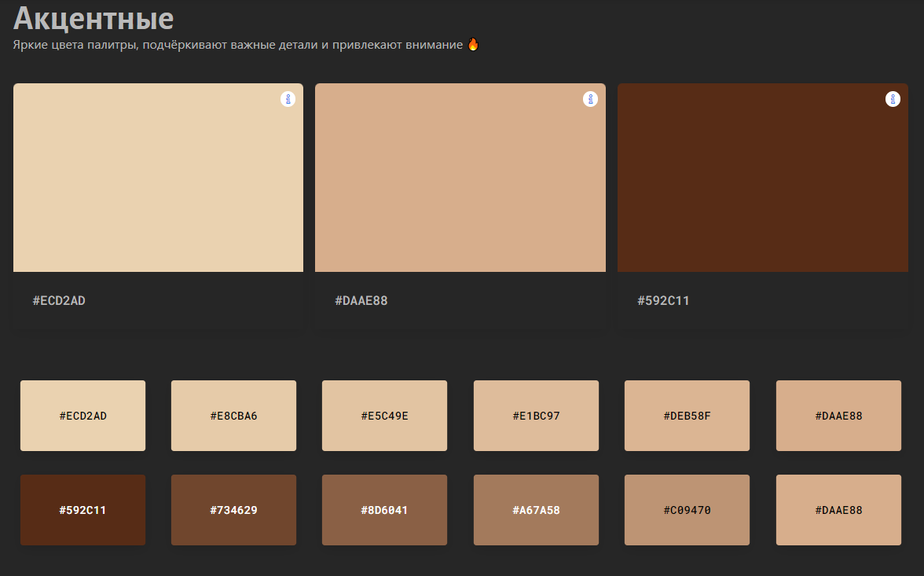Click the small #DEB58F swatch
Image resolution: width=924 pixels, height=576 pixels.
[x=687, y=416]
